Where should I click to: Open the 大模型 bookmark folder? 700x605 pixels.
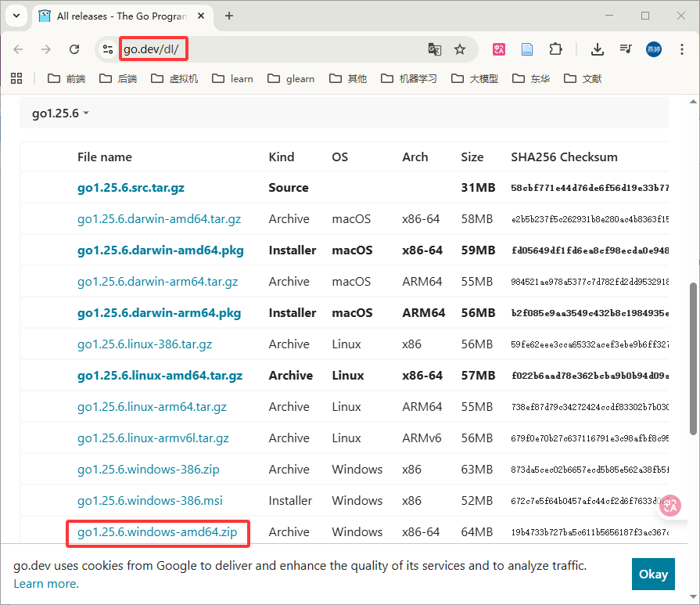point(475,78)
